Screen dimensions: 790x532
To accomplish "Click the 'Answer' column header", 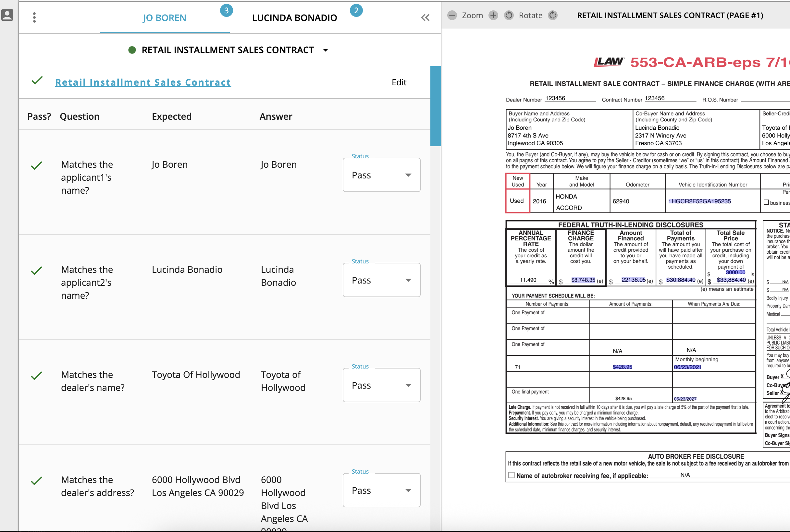I will point(276,116).
